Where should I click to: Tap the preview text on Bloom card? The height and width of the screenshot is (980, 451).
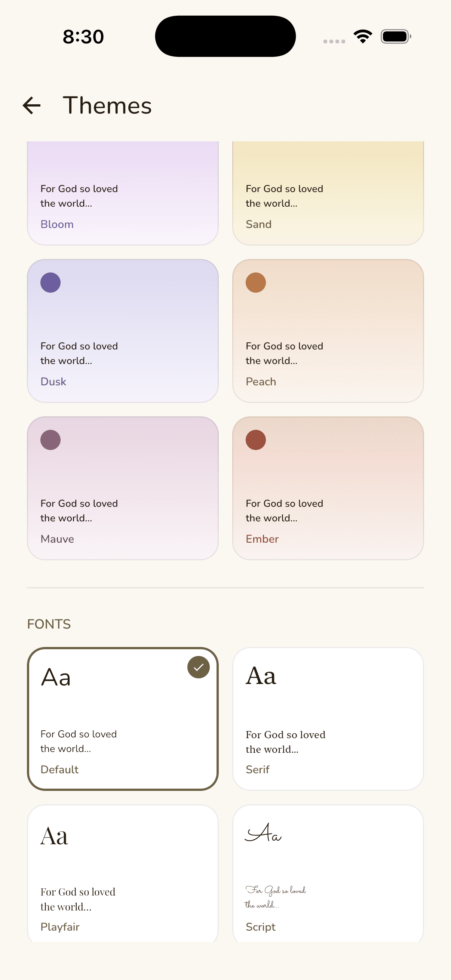(79, 196)
